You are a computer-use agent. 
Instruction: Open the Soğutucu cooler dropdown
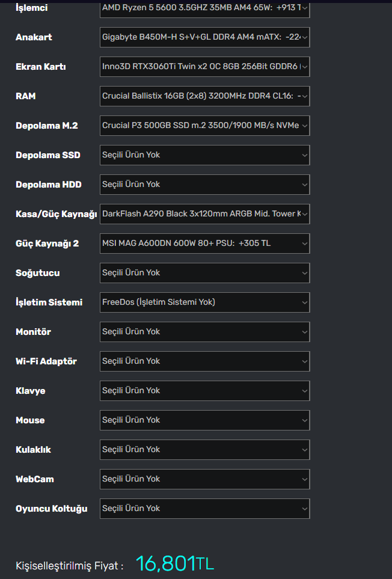click(204, 273)
